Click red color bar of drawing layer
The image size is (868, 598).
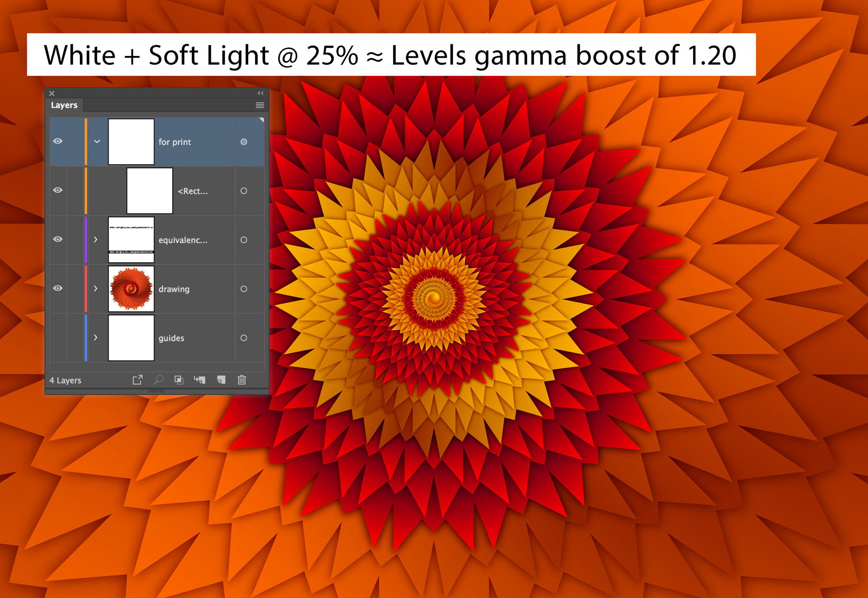click(x=86, y=289)
